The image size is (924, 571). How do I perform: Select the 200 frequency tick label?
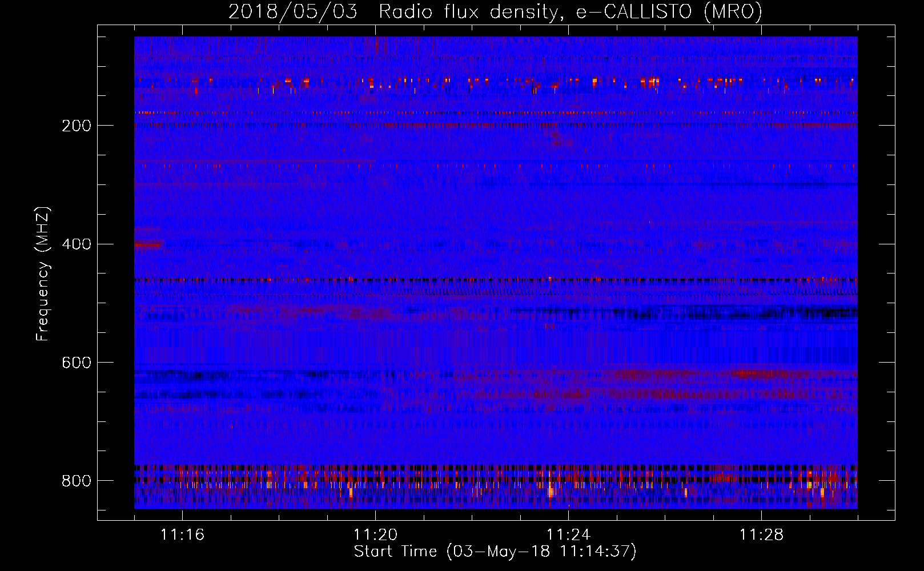pos(76,126)
